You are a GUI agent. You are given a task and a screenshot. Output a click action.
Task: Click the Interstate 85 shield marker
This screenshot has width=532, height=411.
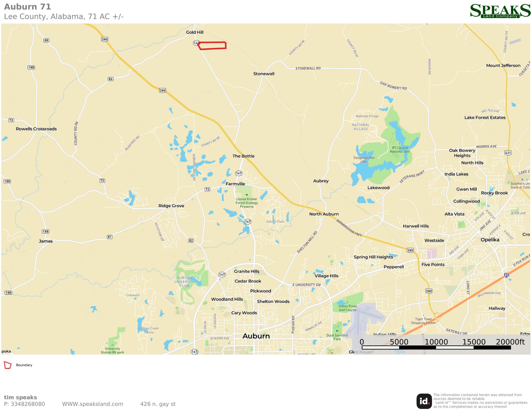506,275
